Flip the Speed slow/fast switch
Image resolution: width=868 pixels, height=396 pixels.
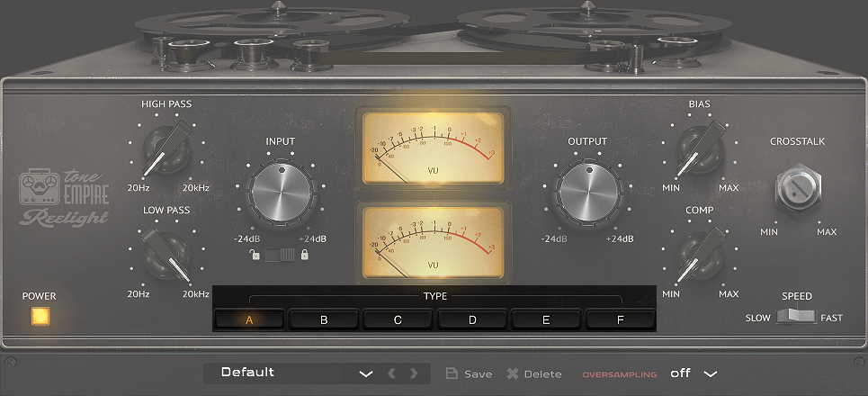pos(796,317)
